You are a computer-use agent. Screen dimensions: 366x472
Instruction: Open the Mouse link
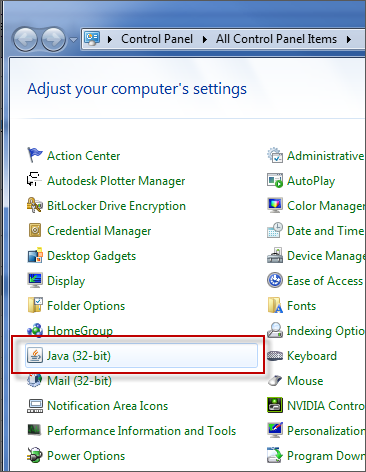[x=305, y=381]
